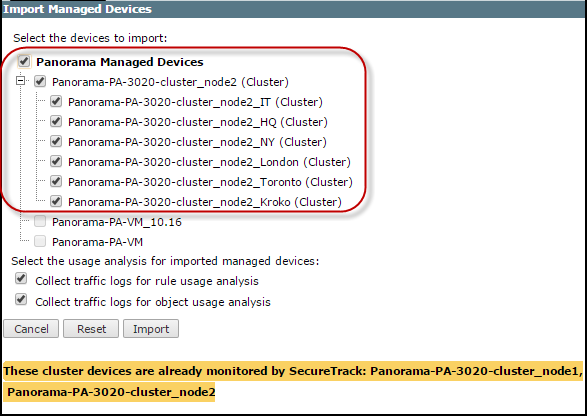
Task: Toggle the cluster_node2_NY checkbox
Action: click(x=56, y=141)
